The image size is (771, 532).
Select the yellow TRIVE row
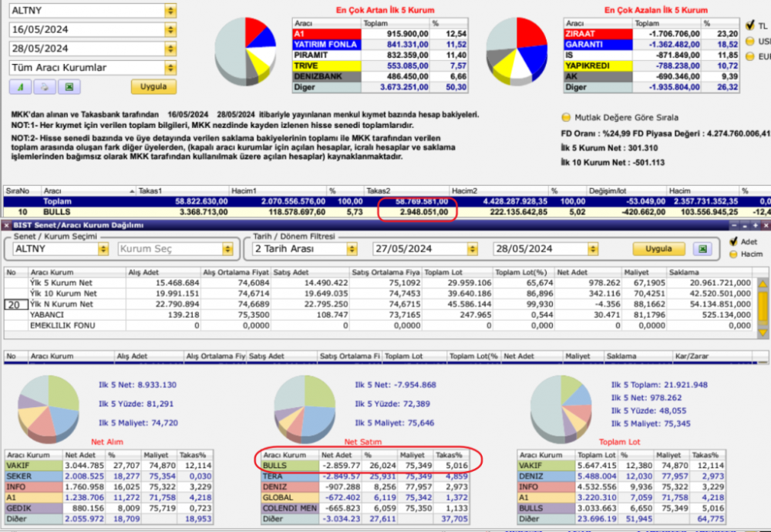click(x=380, y=66)
